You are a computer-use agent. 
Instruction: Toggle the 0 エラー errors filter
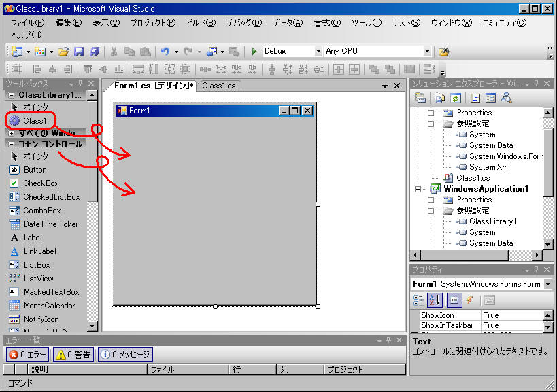27,354
